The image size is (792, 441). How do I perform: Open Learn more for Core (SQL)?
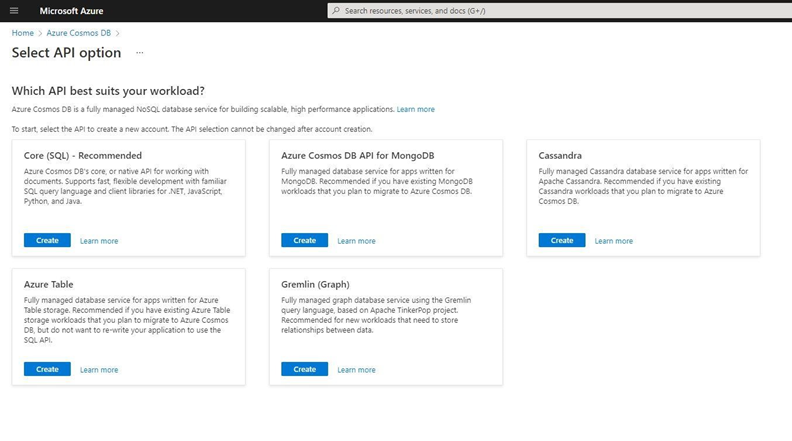99,241
